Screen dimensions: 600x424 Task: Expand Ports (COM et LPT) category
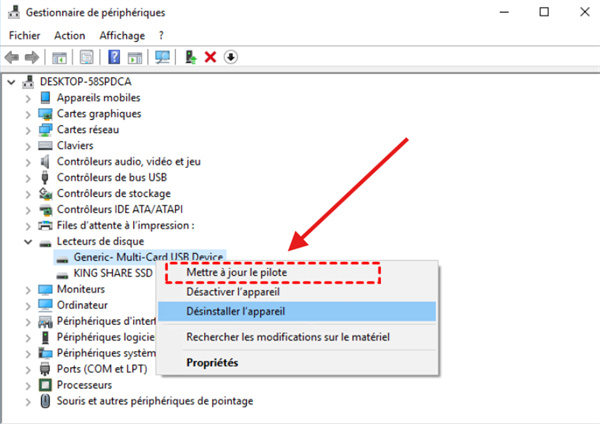[28, 370]
